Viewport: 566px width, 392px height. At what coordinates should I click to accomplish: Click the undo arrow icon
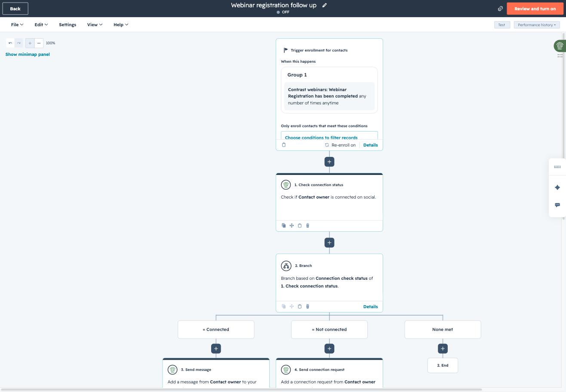click(10, 43)
